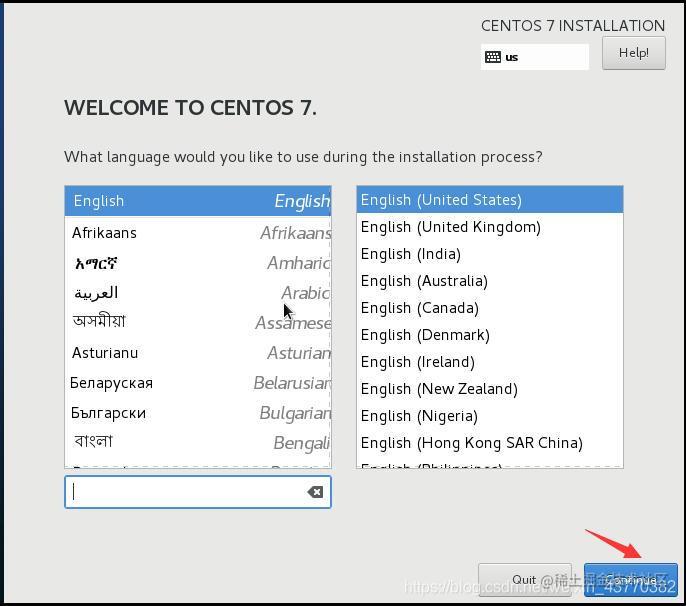The image size is (686, 606).
Task: Select Български (Bulgarian) language
Action: tap(198, 413)
